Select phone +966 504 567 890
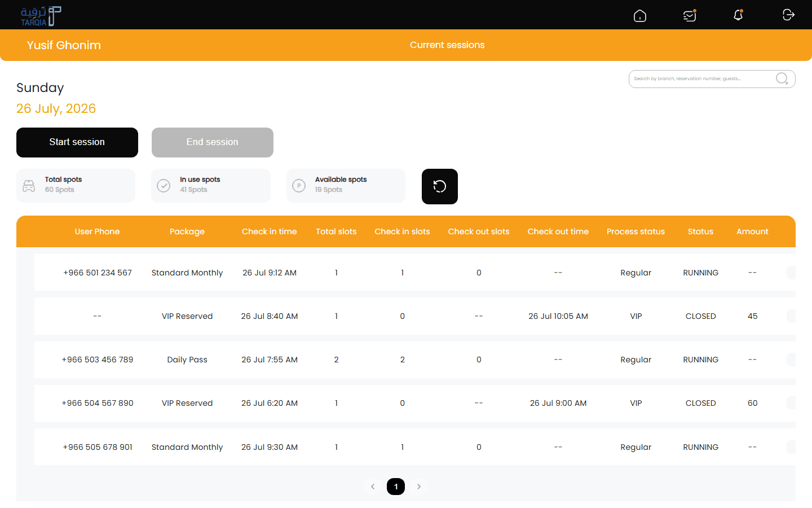 click(x=98, y=403)
